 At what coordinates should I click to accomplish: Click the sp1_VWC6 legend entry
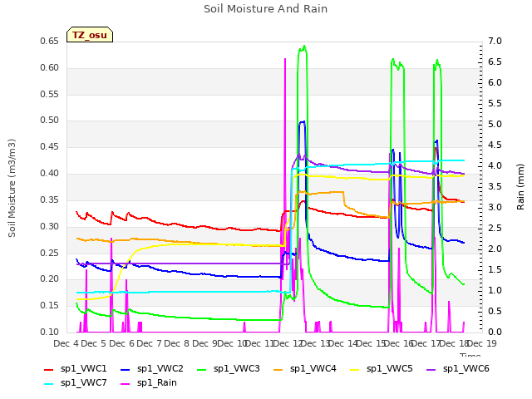(x=458, y=369)
